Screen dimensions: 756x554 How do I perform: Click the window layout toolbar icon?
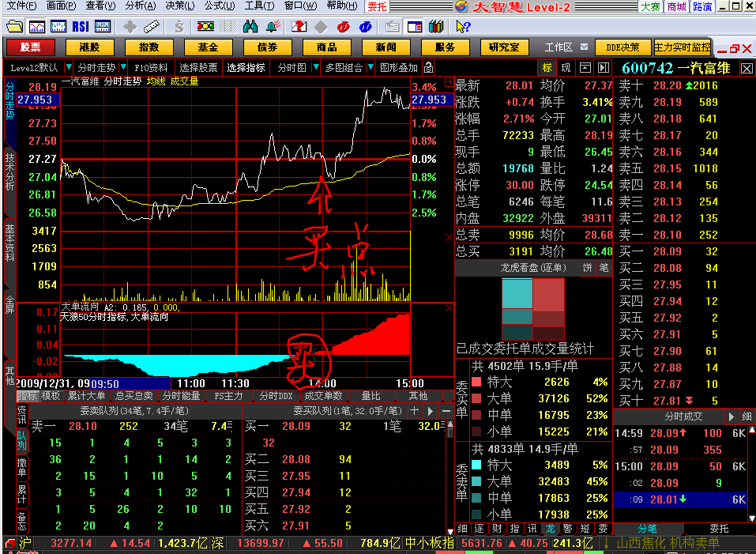(x=415, y=27)
